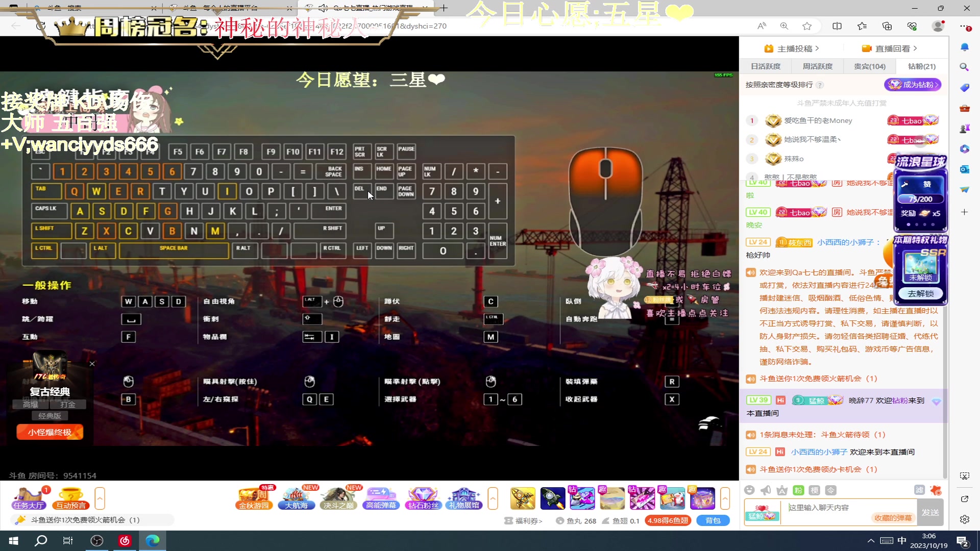Open the Edge sidebar tools briefcase icon
The width and height of the screenshot is (980, 551).
tap(964, 108)
